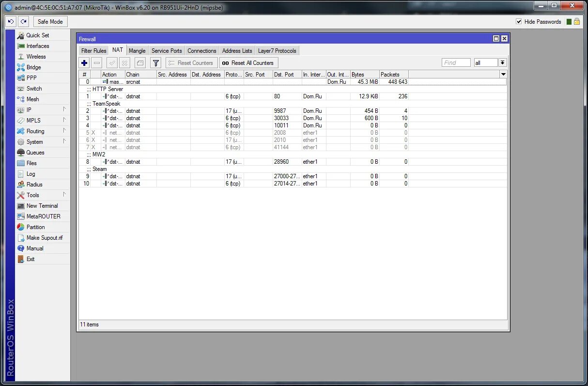Toggle the Hide Passwords checkbox
The image size is (588, 386).
click(519, 22)
